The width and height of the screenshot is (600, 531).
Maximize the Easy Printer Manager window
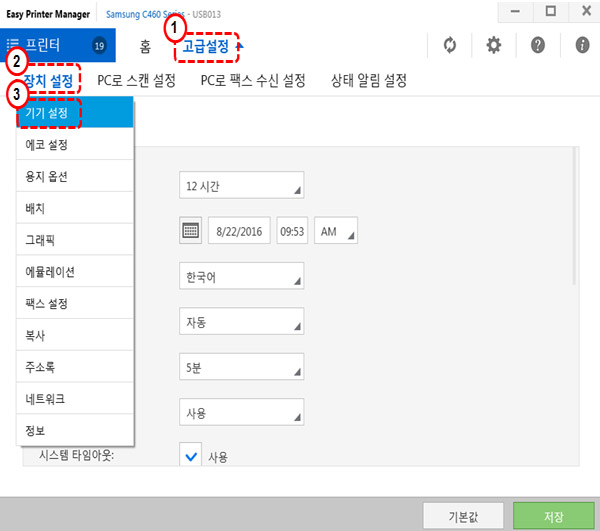click(x=551, y=11)
